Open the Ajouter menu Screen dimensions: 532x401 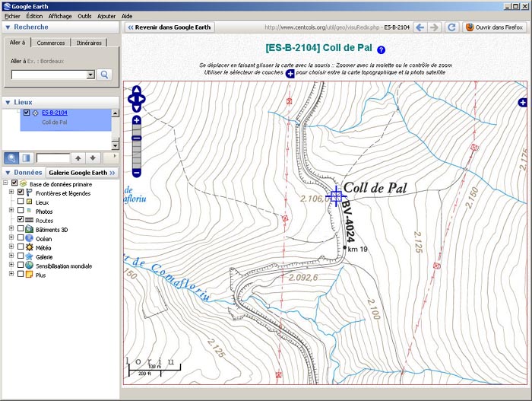[106, 16]
